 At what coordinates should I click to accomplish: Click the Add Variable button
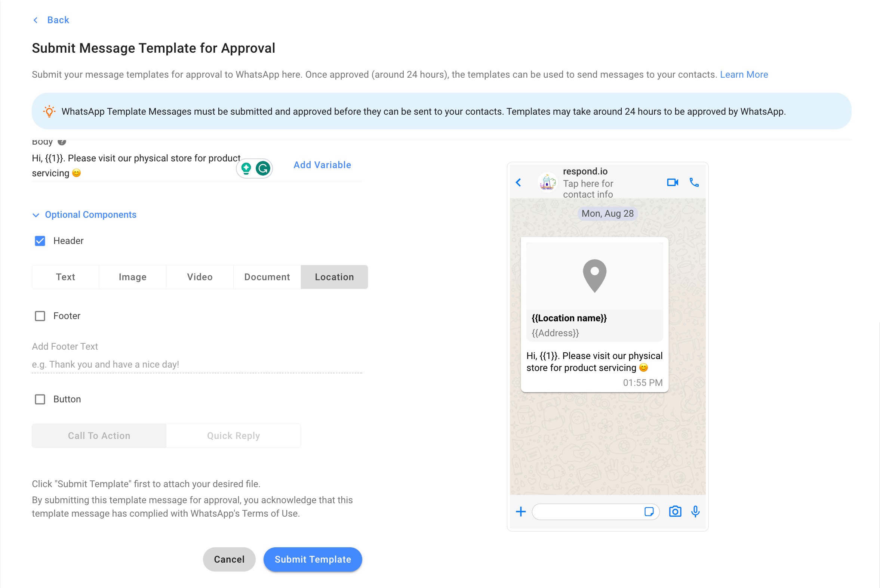pyautogui.click(x=323, y=165)
